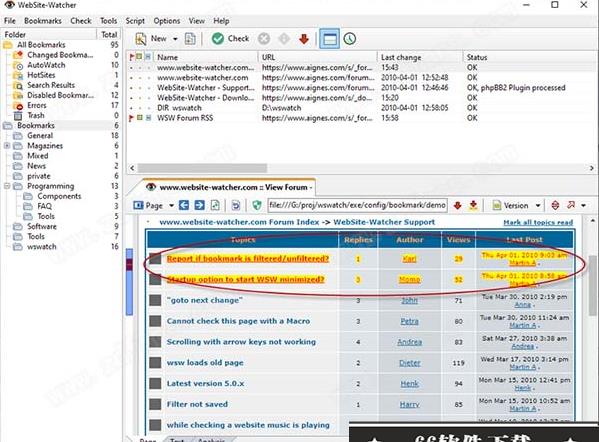The height and width of the screenshot is (442, 599).
Task: Click the blue Forward arrow icon
Action: 199,206
